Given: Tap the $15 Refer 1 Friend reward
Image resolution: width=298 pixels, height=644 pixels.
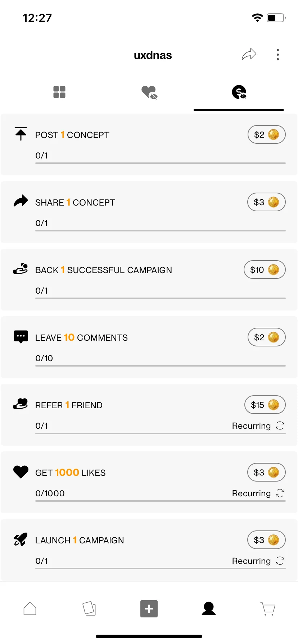Looking at the screenshot, I should 265,405.
